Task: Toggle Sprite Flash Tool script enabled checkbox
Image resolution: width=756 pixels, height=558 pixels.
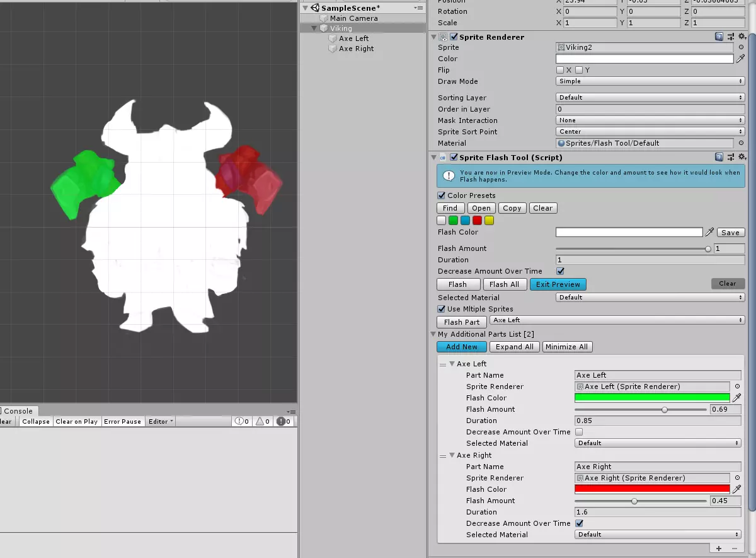Action: coord(454,158)
